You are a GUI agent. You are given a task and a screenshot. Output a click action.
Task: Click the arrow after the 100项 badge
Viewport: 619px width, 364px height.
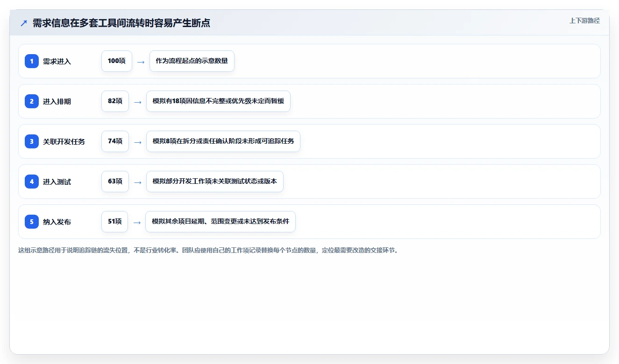pyautogui.click(x=141, y=62)
